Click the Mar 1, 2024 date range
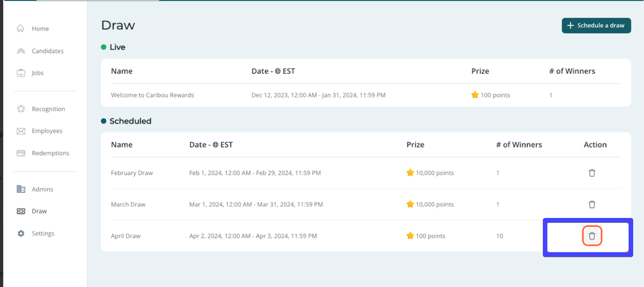The width and height of the screenshot is (644, 287). tap(256, 204)
